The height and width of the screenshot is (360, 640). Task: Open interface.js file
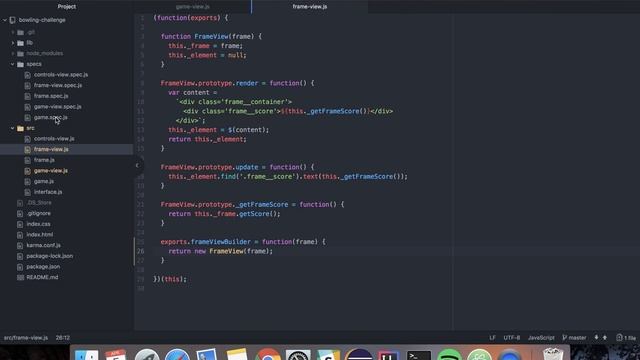click(48, 192)
